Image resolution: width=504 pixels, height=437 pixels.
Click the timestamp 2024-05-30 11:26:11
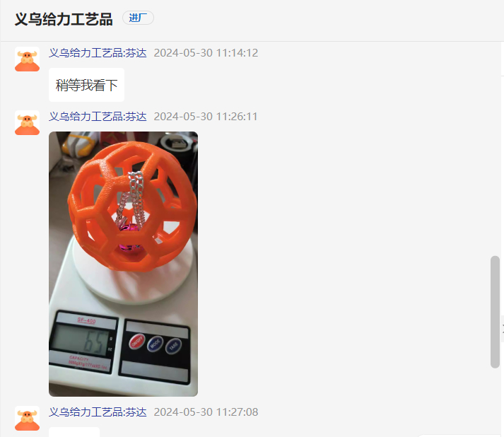tap(206, 117)
